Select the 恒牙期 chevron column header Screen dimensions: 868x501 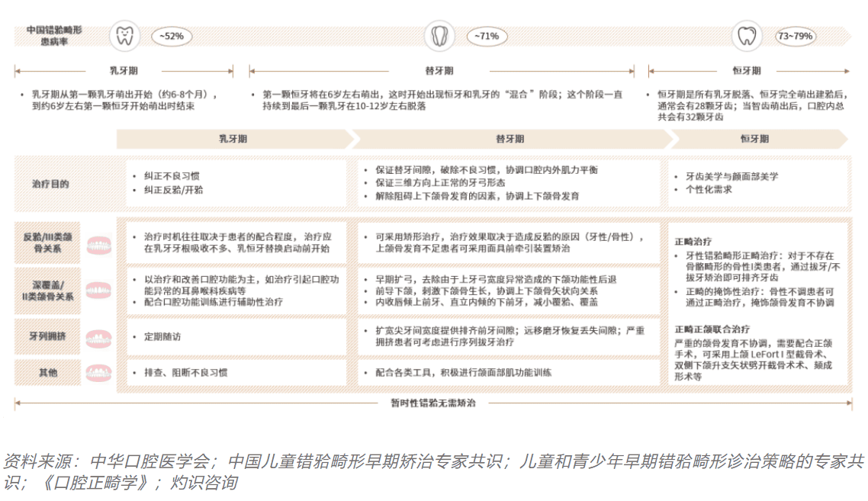[x=755, y=140]
